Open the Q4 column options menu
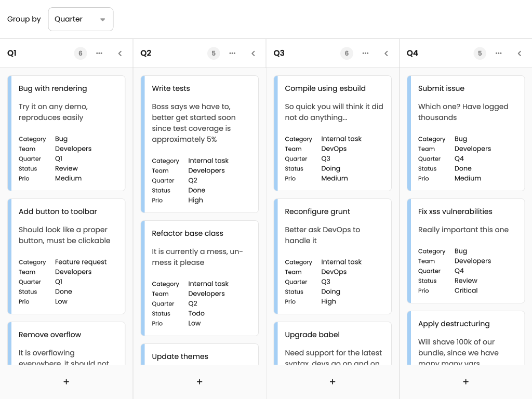The width and height of the screenshot is (532, 399). pos(498,53)
